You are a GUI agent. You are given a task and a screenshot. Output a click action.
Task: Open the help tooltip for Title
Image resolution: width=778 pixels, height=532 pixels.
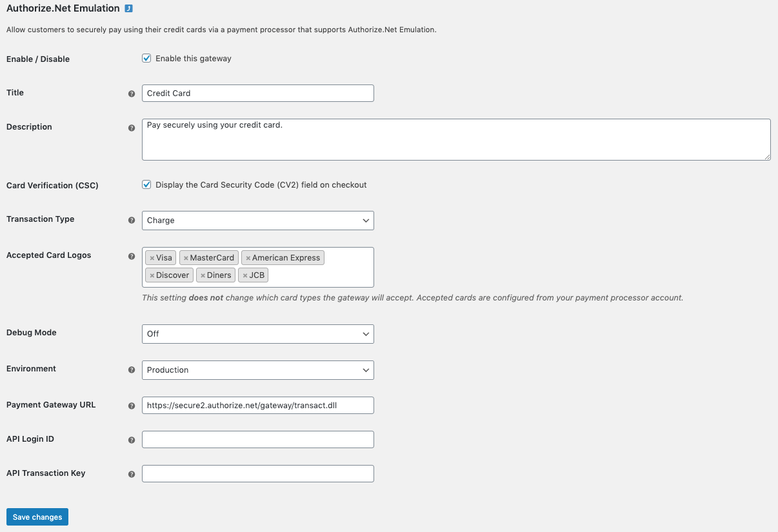coord(132,94)
